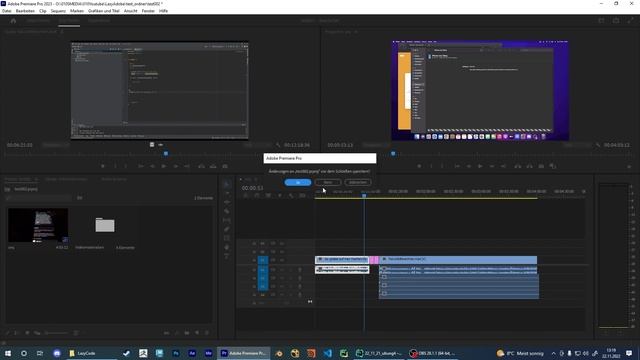
Task: Click the Source monitor playhead marker
Action: coord(166,154)
